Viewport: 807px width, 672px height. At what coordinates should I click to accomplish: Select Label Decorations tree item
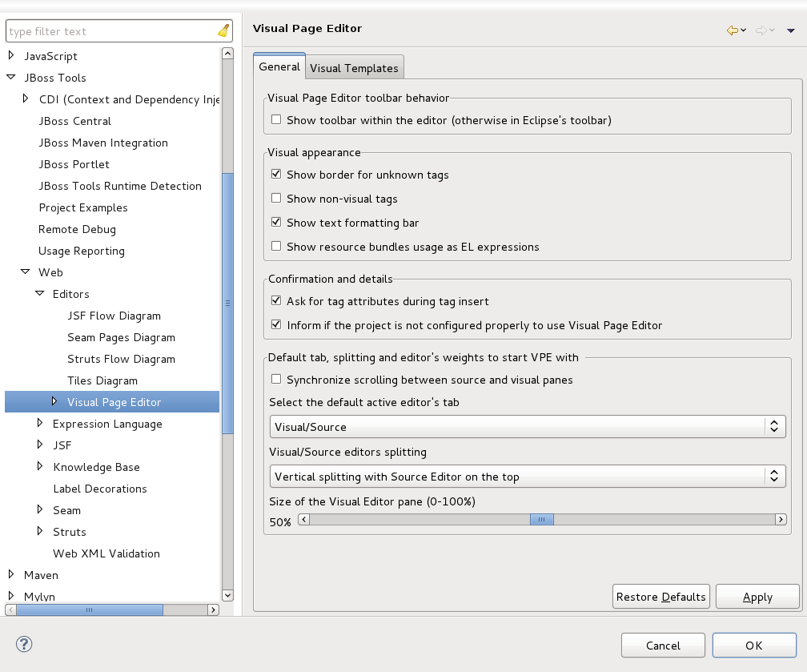[100, 489]
